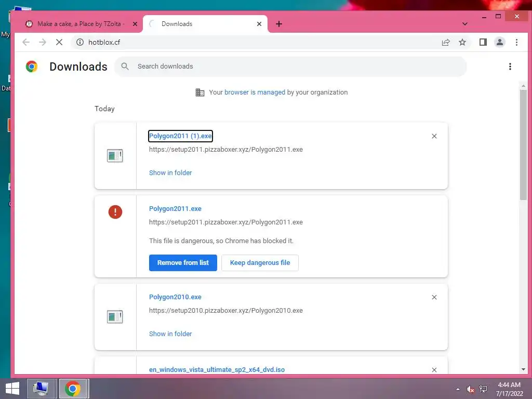Viewport: 532px width, 399px height.
Task: Close the 'Make a cake' tab
Action: click(x=135, y=24)
